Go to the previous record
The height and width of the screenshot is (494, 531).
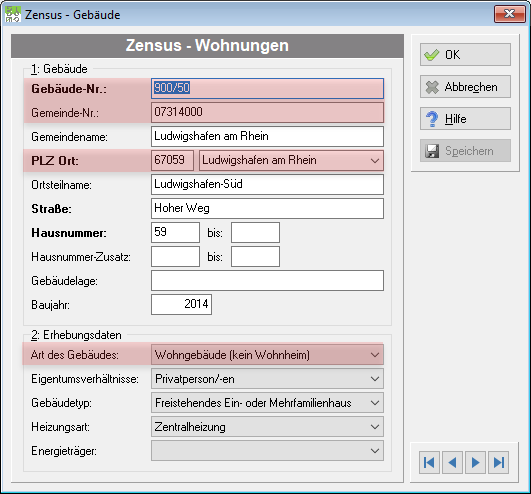pyautogui.click(x=452, y=462)
